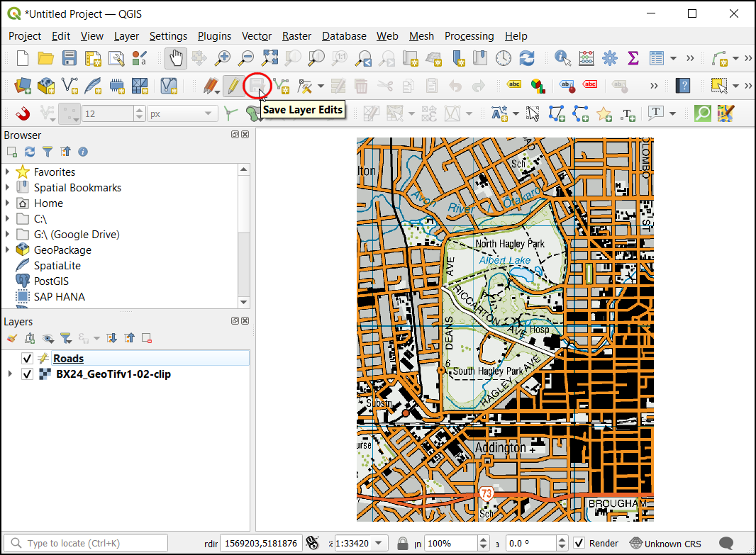Select the Identify Features tool
Screen dimensions: 756x555
click(x=563, y=58)
